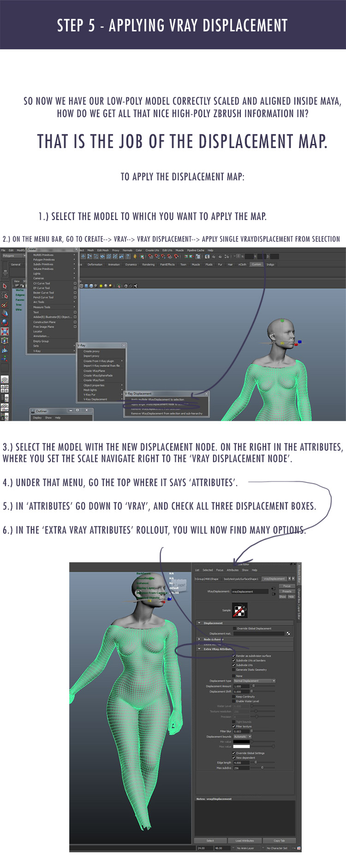346x868 pixels.
Task: Enable Generate Static Geometry
Action: (233, 670)
